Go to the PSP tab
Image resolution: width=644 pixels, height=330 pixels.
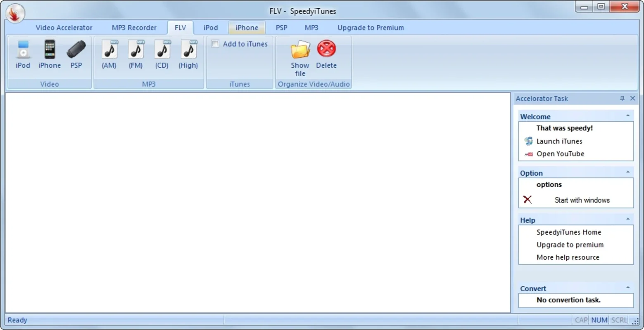click(282, 28)
